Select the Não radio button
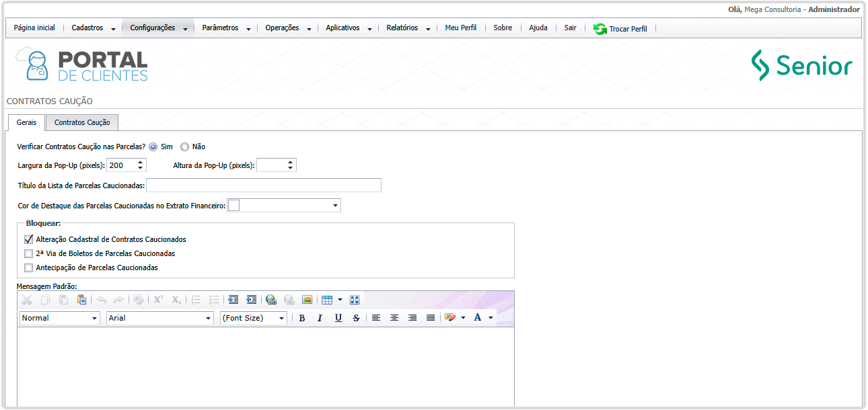This screenshot has width=868, height=410. 184,147
